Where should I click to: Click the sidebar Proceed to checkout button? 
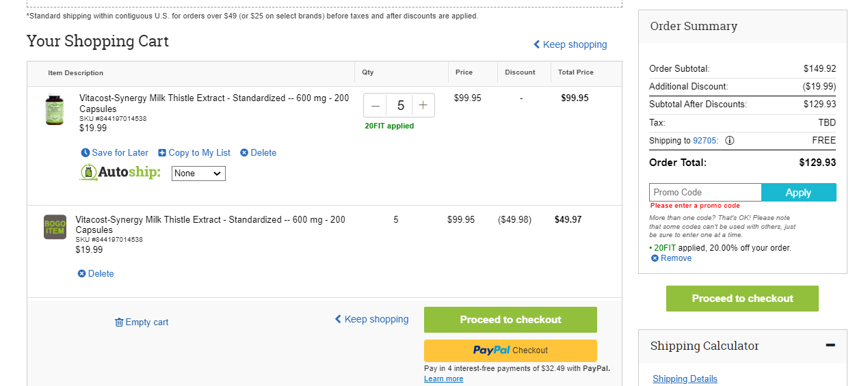pyautogui.click(x=742, y=299)
